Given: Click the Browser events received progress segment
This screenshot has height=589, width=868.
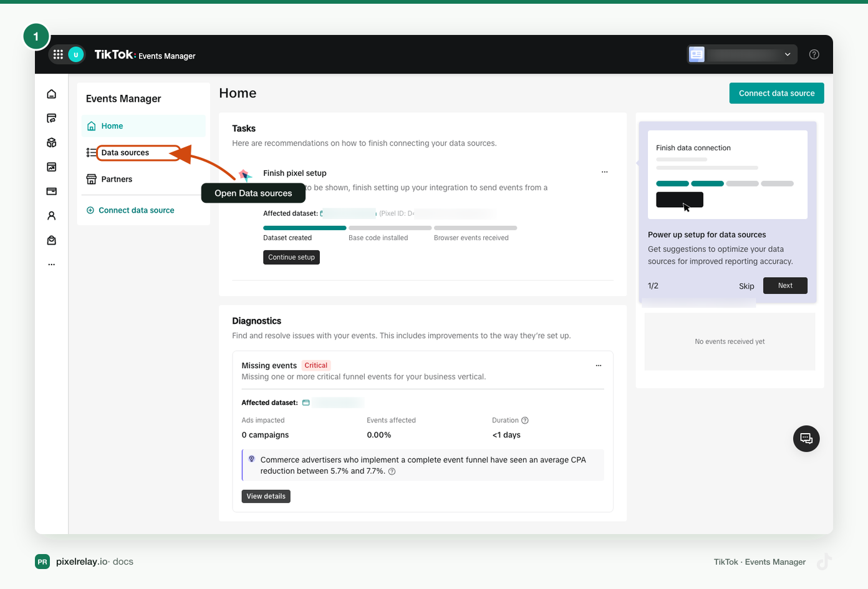Looking at the screenshot, I should click(476, 228).
